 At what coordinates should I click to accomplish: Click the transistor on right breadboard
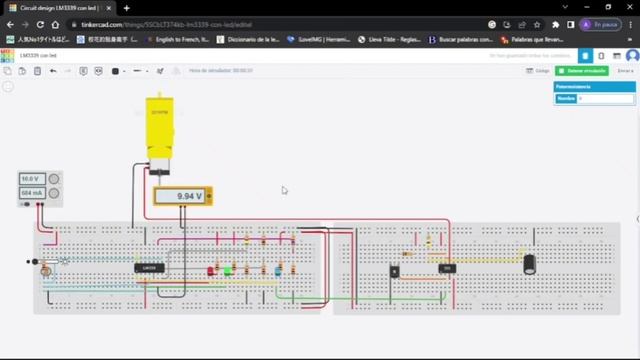(394, 271)
